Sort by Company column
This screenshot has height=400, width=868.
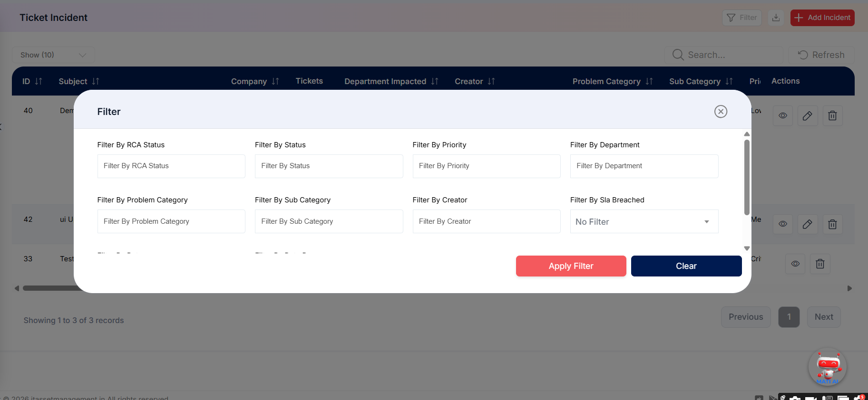275,81
